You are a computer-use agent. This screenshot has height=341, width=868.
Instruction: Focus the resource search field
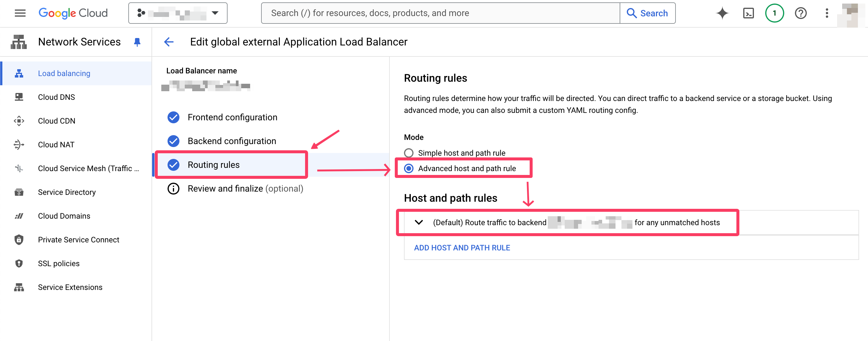[441, 13]
